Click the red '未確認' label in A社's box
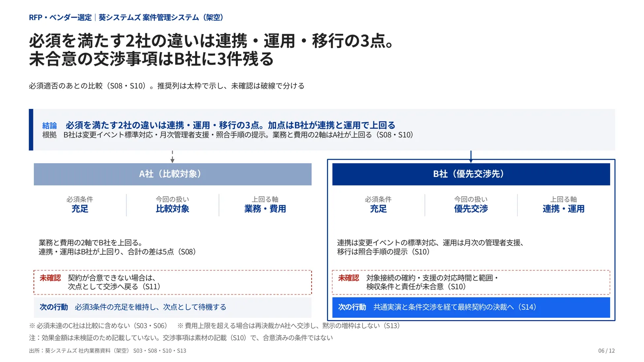 [50, 278]
